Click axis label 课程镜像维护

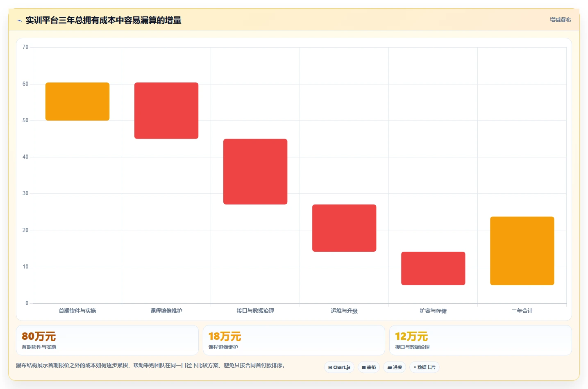tap(166, 311)
